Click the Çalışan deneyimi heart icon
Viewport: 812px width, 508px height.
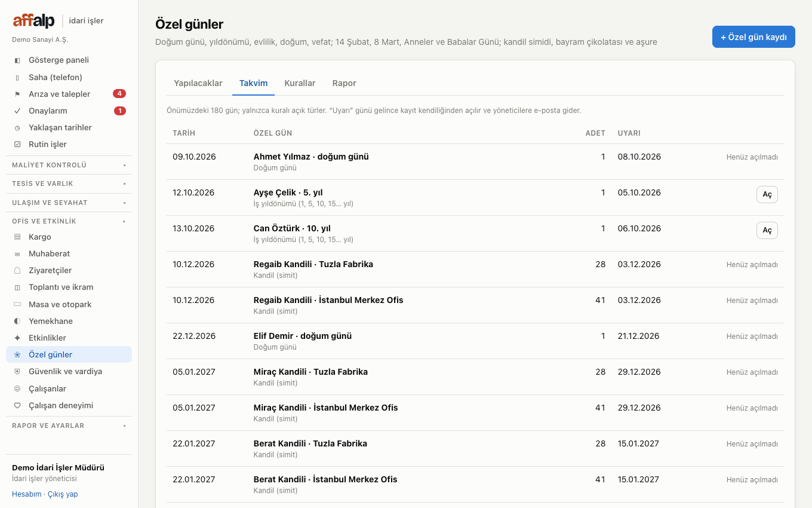[x=17, y=405]
